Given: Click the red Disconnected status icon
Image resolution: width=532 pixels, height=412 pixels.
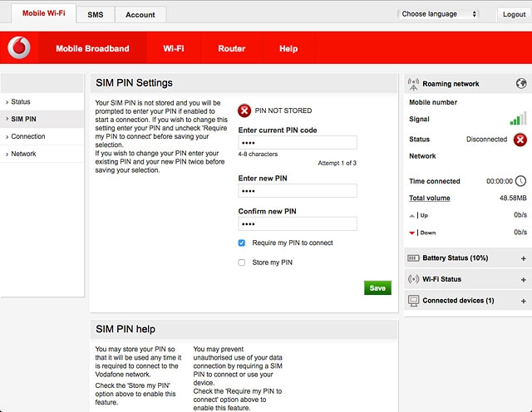Looking at the screenshot, I should [520, 140].
